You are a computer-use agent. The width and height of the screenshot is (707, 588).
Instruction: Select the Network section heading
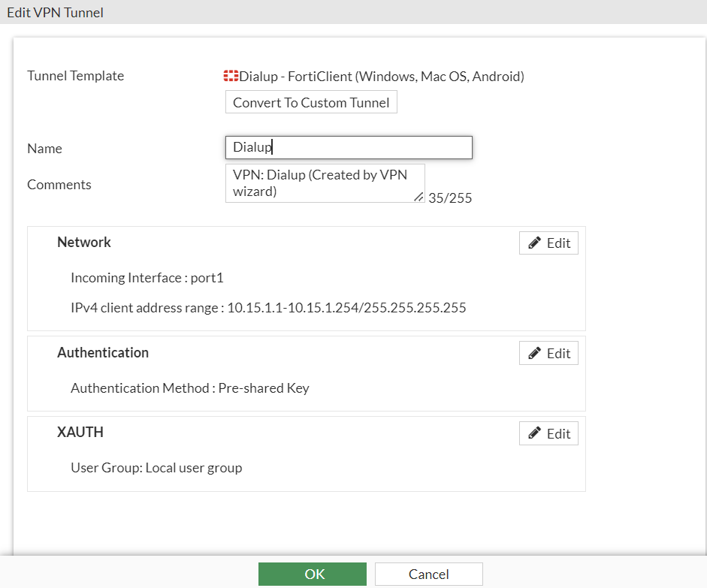[84, 242]
